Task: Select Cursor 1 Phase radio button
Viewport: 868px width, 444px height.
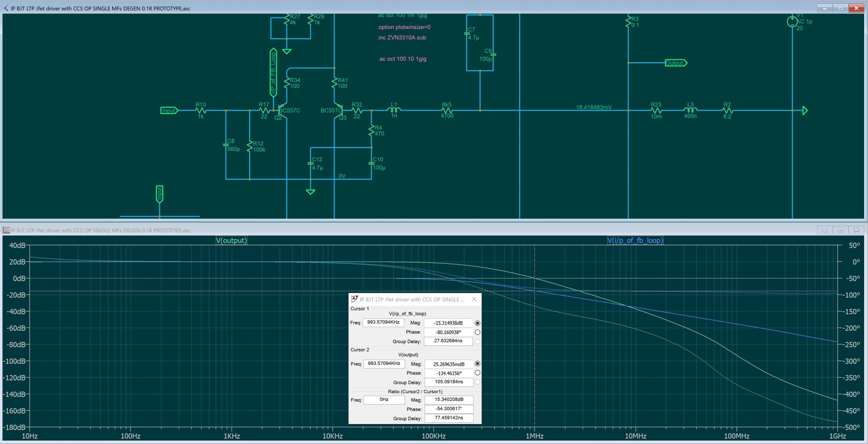Action: pos(478,332)
